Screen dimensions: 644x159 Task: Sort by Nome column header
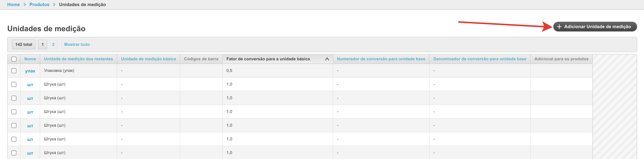coord(30,59)
